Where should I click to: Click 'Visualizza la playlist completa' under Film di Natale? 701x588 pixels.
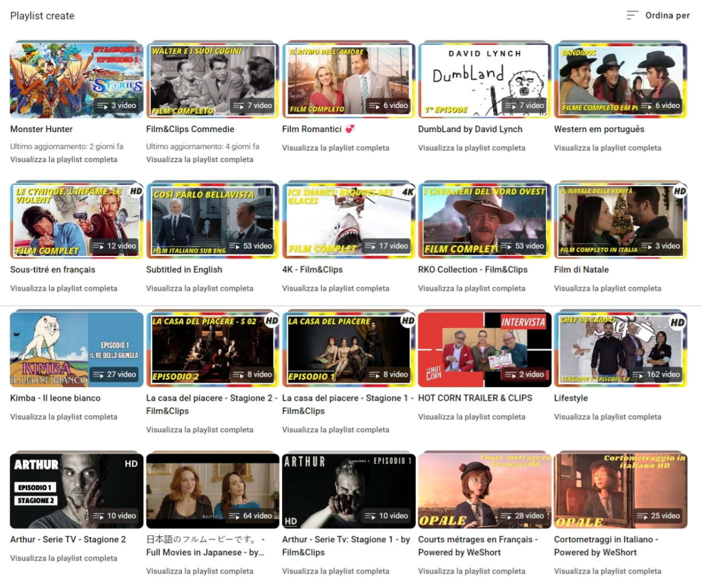pyautogui.click(x=608, y=288)
